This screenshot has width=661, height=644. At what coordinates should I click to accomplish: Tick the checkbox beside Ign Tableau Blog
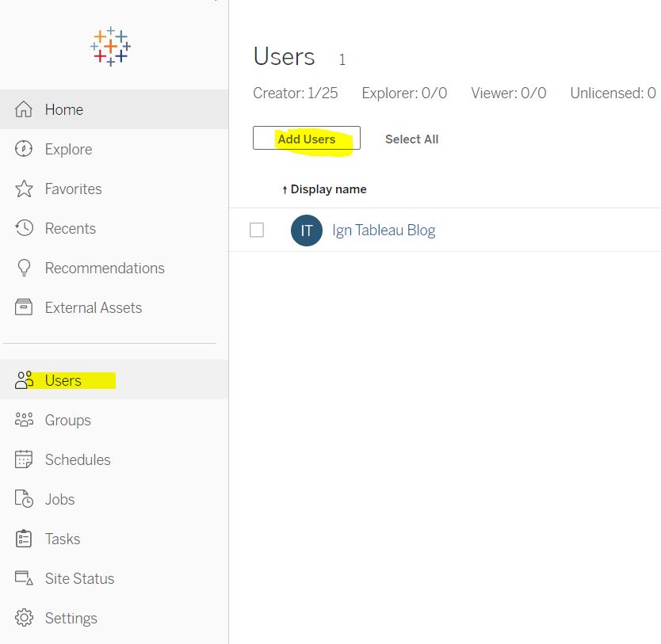pyautogui.click(x=257, y=231)
